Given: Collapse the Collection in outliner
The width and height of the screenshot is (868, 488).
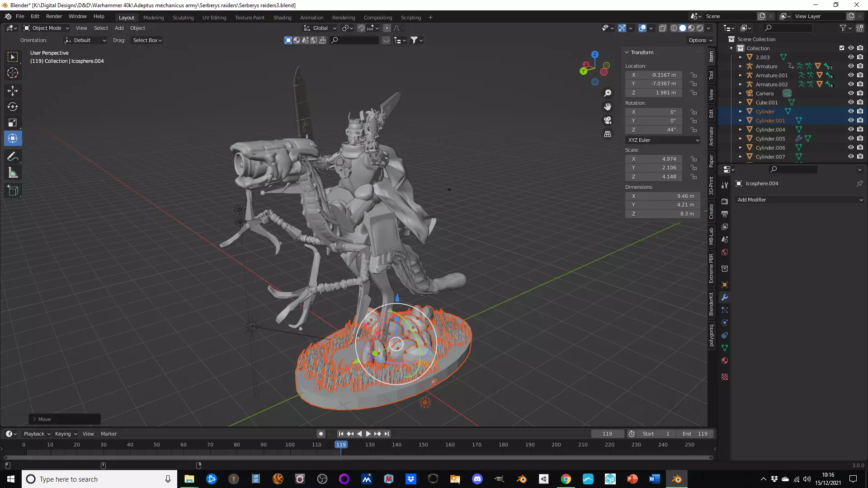Looking at the screenshot, I should 731,48.
